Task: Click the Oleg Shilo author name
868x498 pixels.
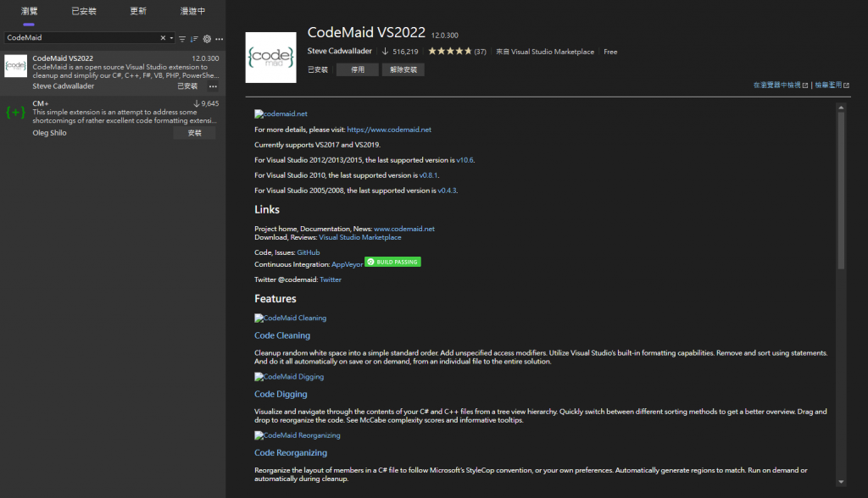Action: point(49,133)
